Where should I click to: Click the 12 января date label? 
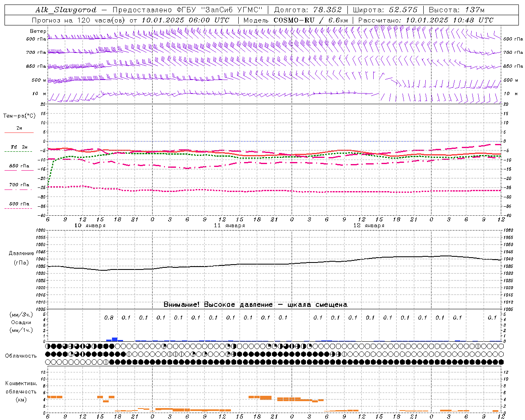pyautogui.click(x=369, y=226)
